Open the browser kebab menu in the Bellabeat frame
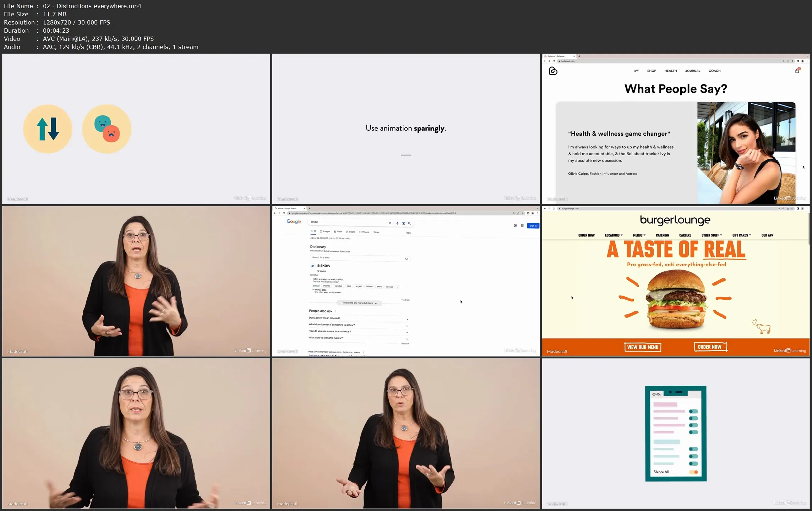 (x=807, y=61)
